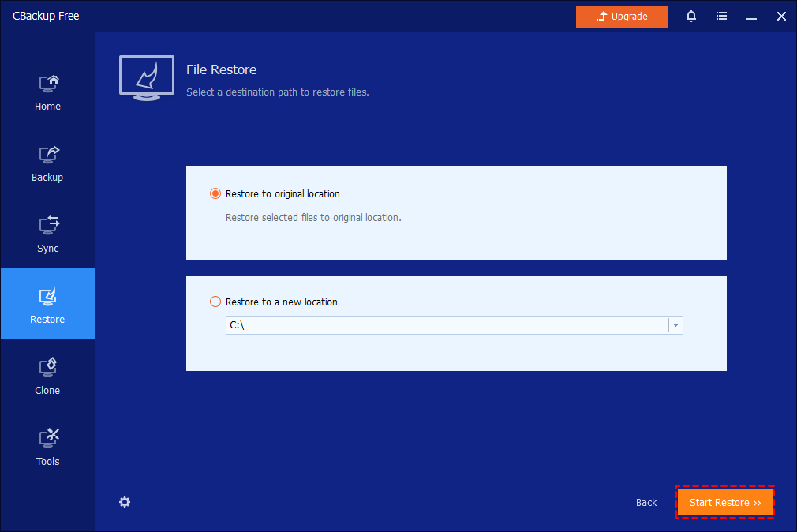797x532 pixels.
Task: Click the Home icon in sidebar
Action: (48, 84)
